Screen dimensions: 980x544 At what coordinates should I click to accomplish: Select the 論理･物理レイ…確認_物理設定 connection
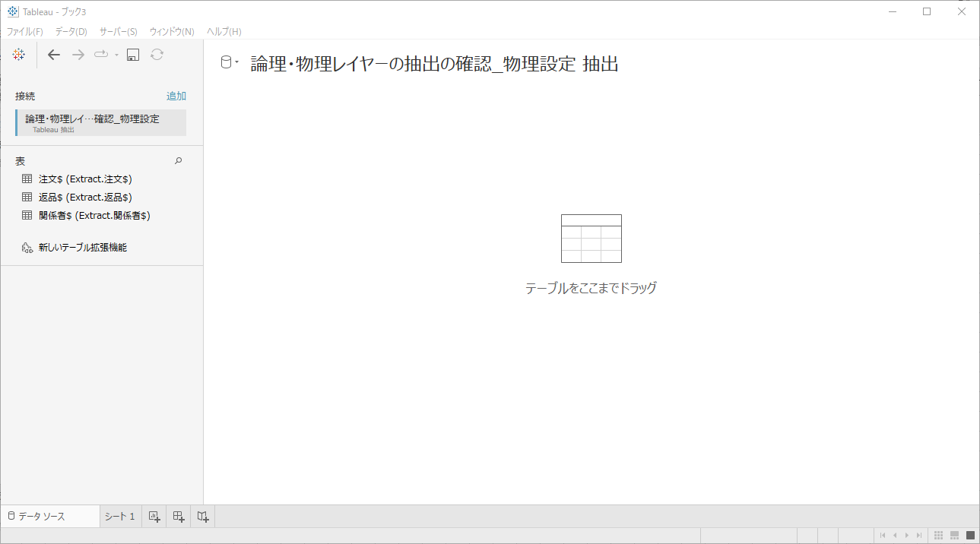100,123
